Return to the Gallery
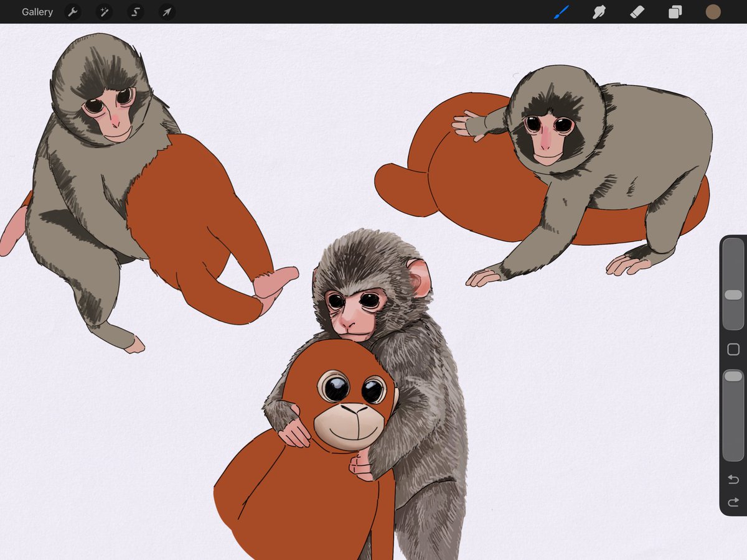This screenshot has height=560, width=747. click(x=37, y=12)
